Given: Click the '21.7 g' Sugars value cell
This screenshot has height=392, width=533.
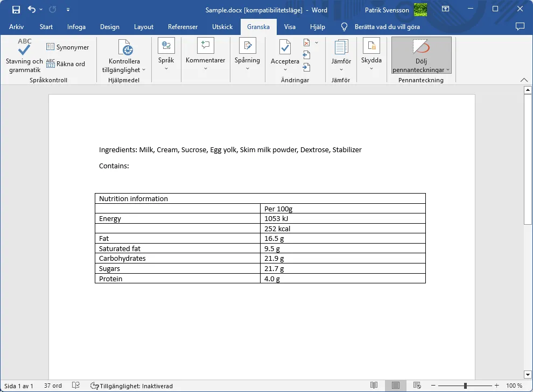Looking at the screenshot, I should (342, 268).
